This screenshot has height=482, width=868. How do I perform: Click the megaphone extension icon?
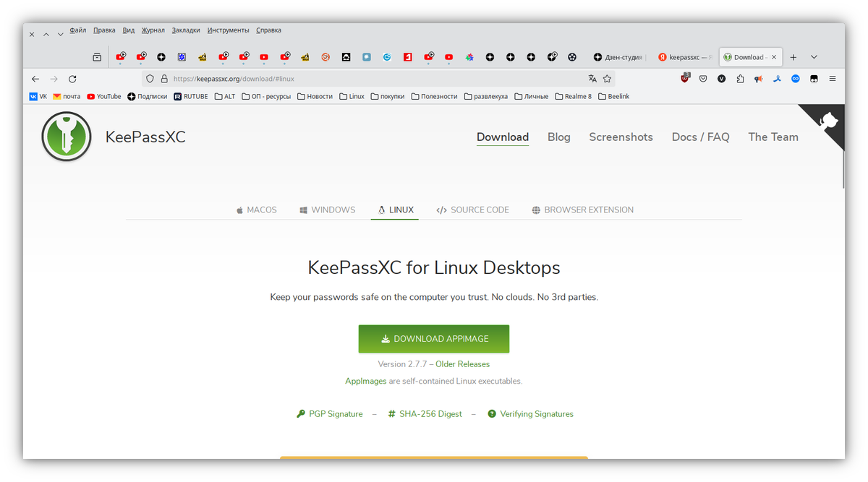point(758,79)
